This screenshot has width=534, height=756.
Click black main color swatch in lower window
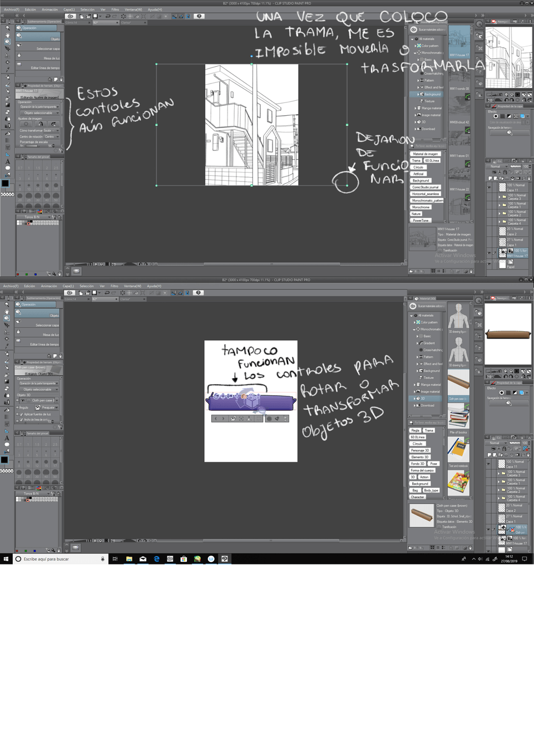pyautogui.click(x=4, y=460)
